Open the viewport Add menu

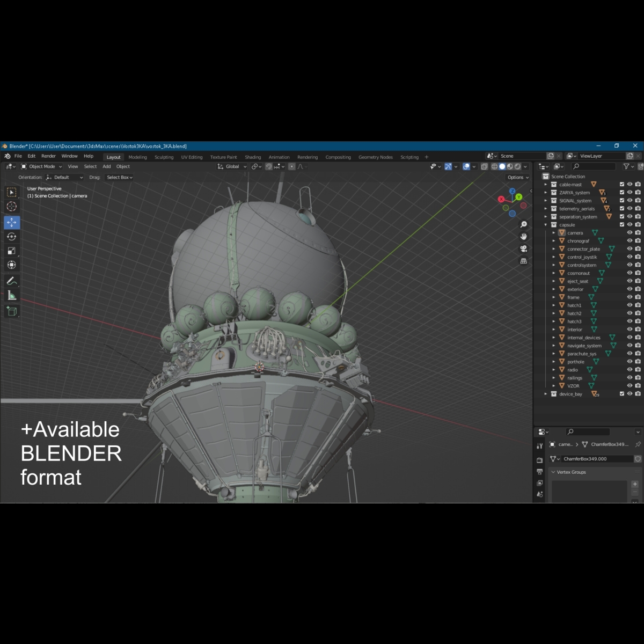pyautogui.click(x=107, y=167)
